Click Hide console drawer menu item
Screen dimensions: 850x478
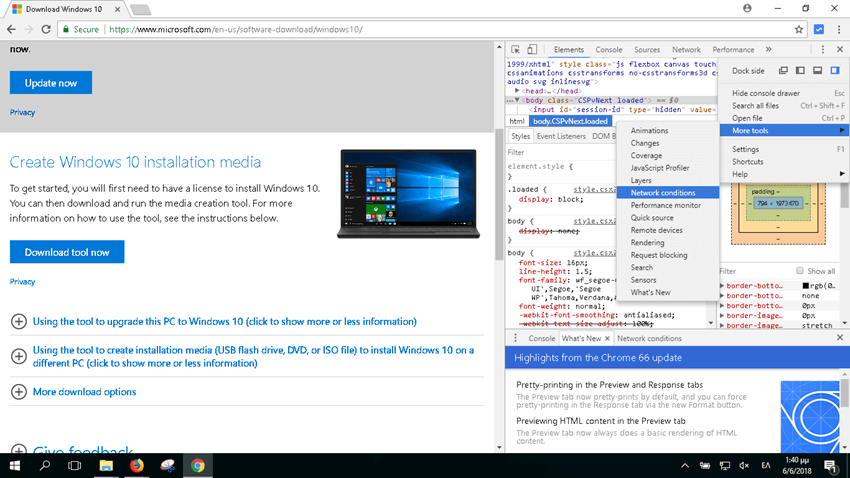coord(784,93)
